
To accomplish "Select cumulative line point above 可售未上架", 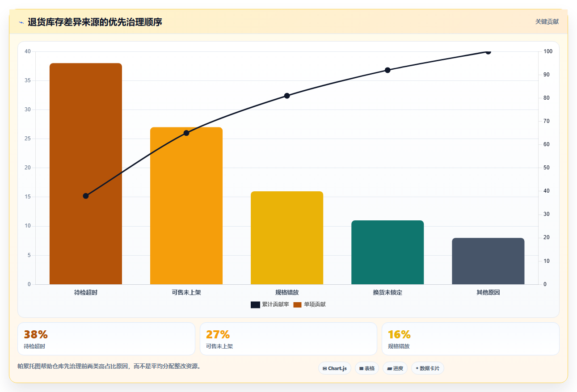I will click(186, 133).
